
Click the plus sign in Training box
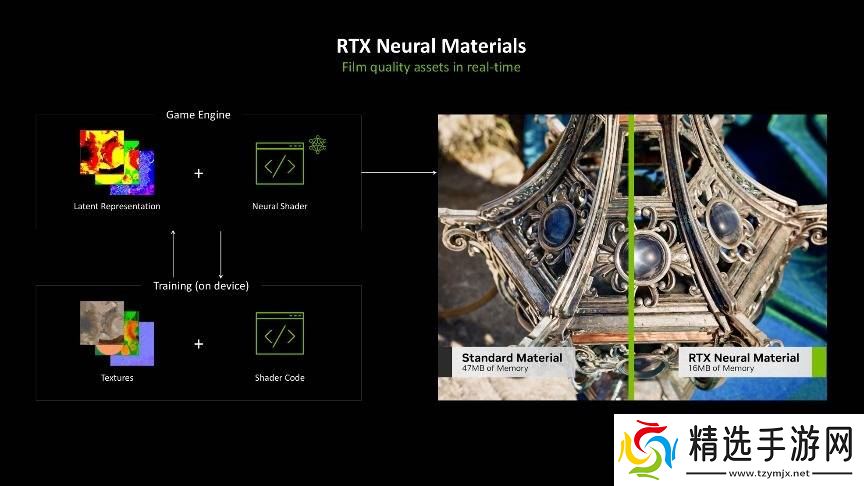198,343
